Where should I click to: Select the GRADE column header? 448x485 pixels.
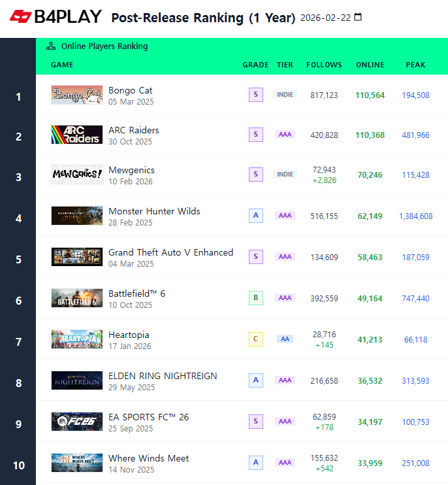(x=255, y=65)
